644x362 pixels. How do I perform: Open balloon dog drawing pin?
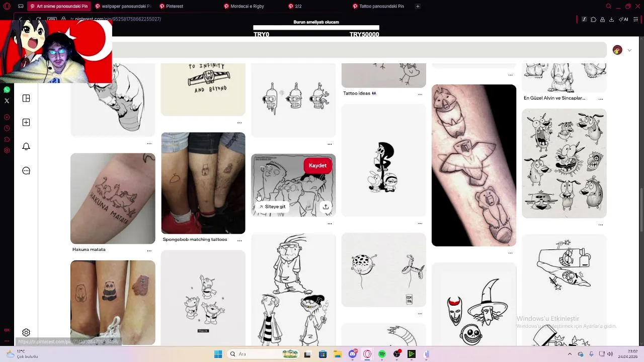(x=384, y=270)
